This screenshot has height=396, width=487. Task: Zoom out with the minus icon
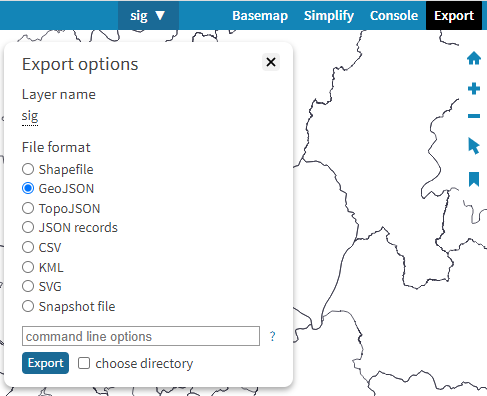pos(474,116)
